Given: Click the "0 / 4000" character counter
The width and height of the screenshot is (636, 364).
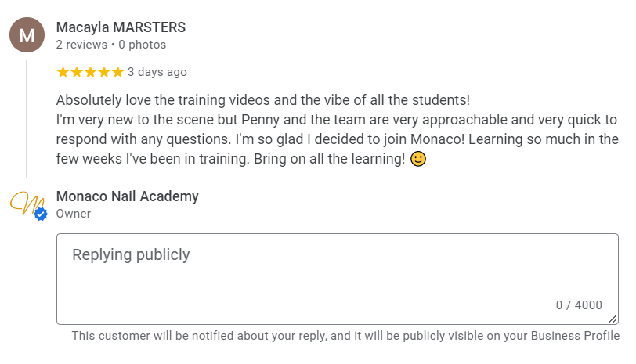Looking at the screenshot, I should (x=579, y=305).
